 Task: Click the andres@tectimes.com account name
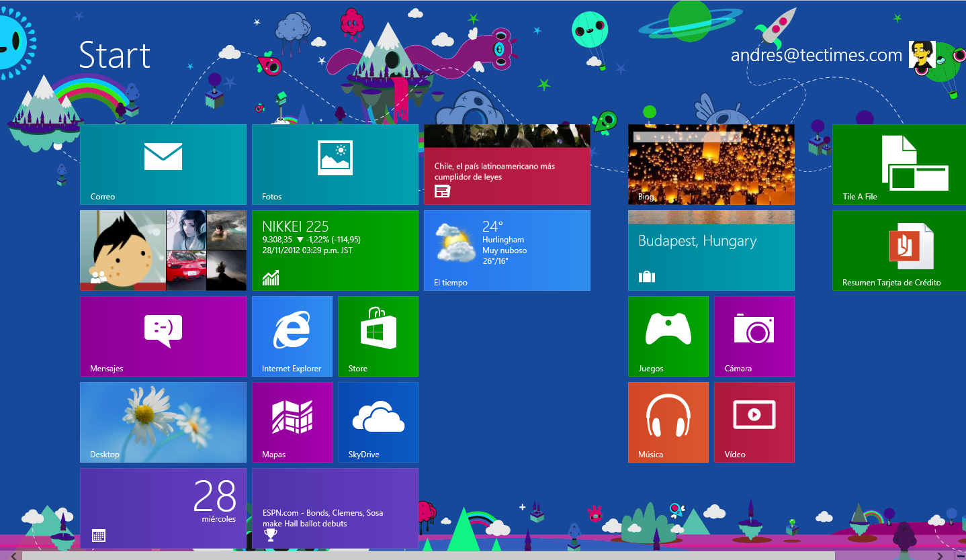816,55
